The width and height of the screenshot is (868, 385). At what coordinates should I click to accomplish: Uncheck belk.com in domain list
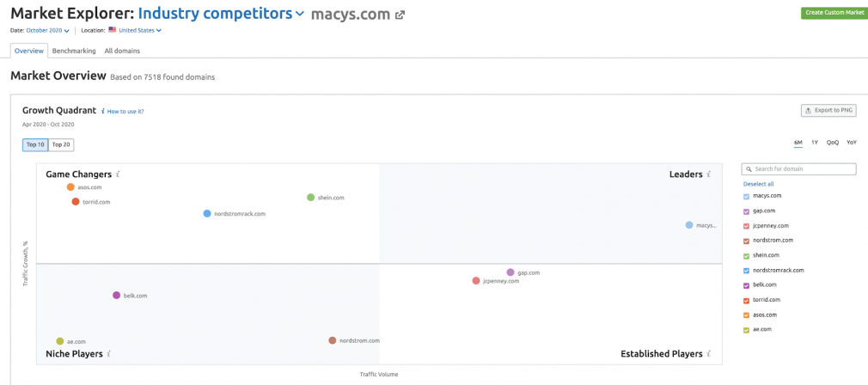[x=746, y=285]
